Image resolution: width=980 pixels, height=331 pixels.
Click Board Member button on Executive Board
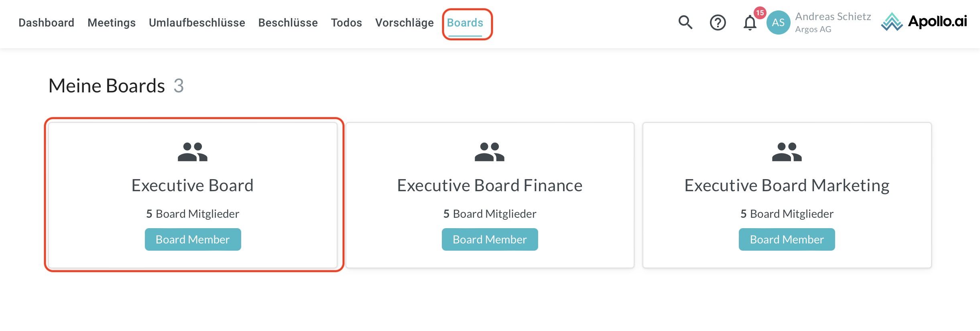click(x=193, y=239)
